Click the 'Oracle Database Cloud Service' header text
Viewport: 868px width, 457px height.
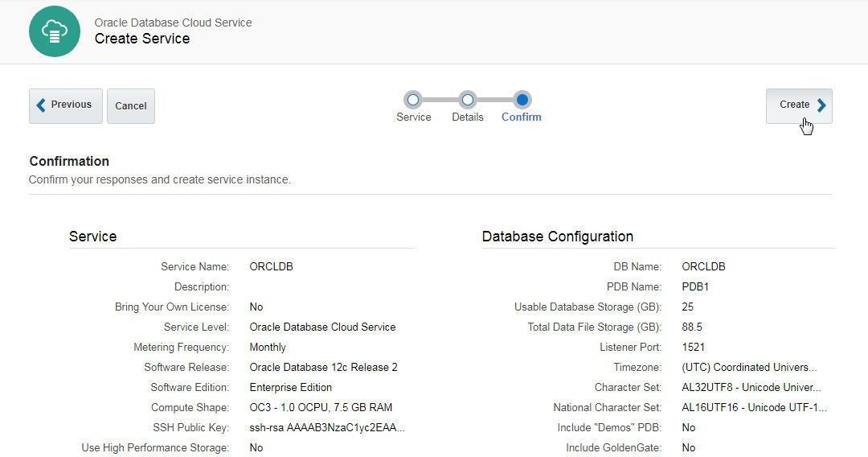[174, 23]
